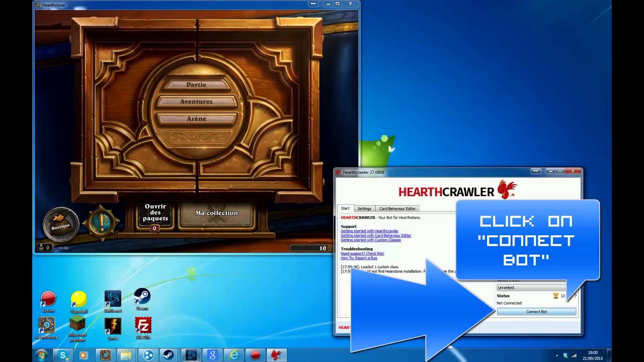Open Internet Explorer from the taskbar
The width and height of the screenshot is (644, 362).
point(234,355)
